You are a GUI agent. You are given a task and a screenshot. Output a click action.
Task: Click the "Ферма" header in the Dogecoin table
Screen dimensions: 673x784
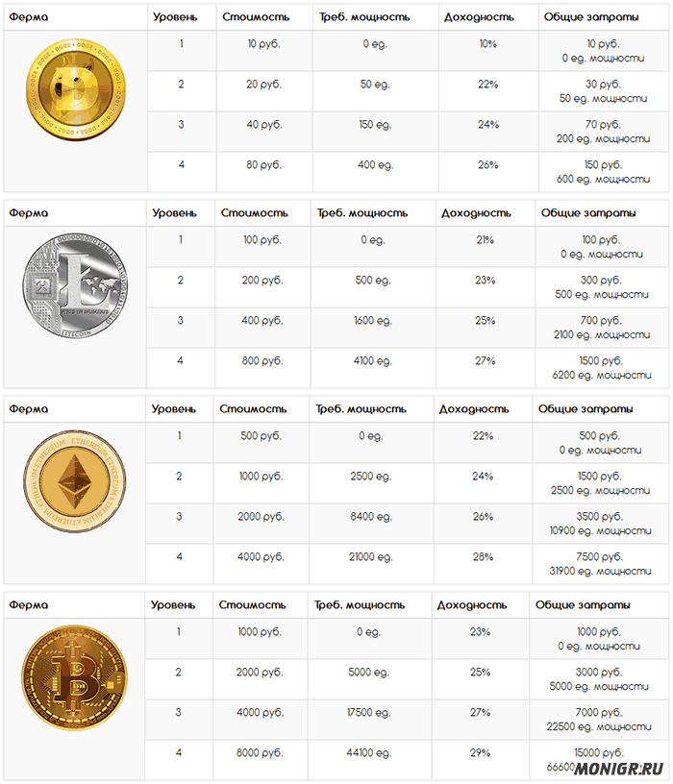(28, 17)
